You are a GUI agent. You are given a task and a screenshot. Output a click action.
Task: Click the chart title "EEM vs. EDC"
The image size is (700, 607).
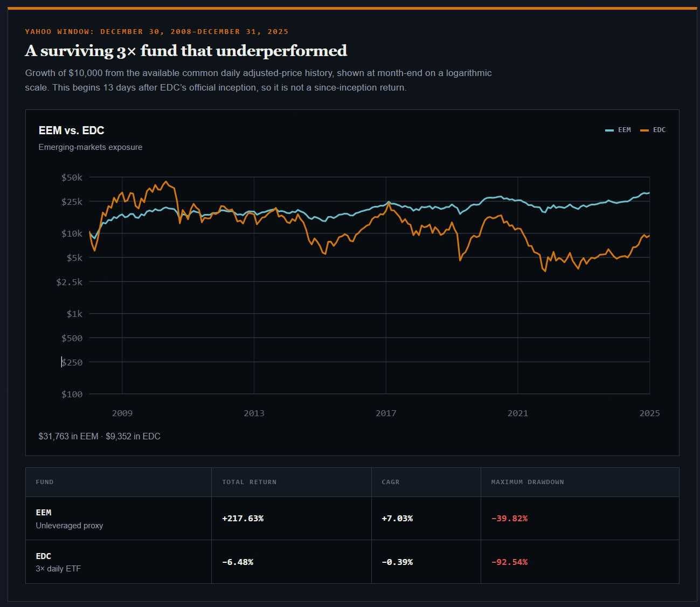point(72,130)
